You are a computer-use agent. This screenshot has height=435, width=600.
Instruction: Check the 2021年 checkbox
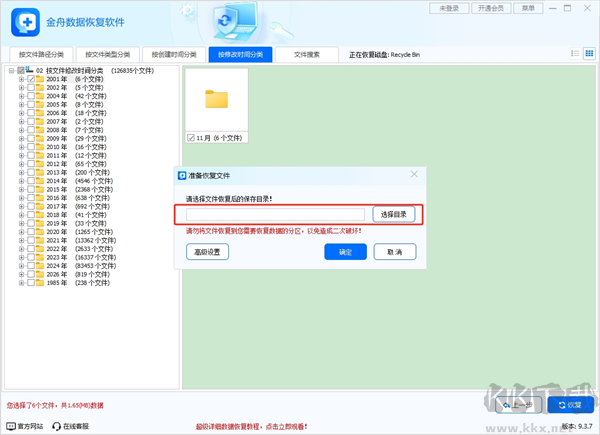click(x=31, y=240)
